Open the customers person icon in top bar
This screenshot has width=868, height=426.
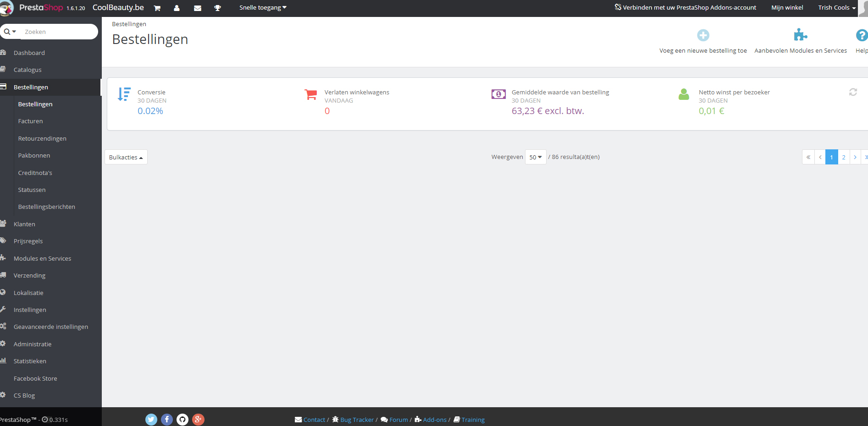click(177, 8)
